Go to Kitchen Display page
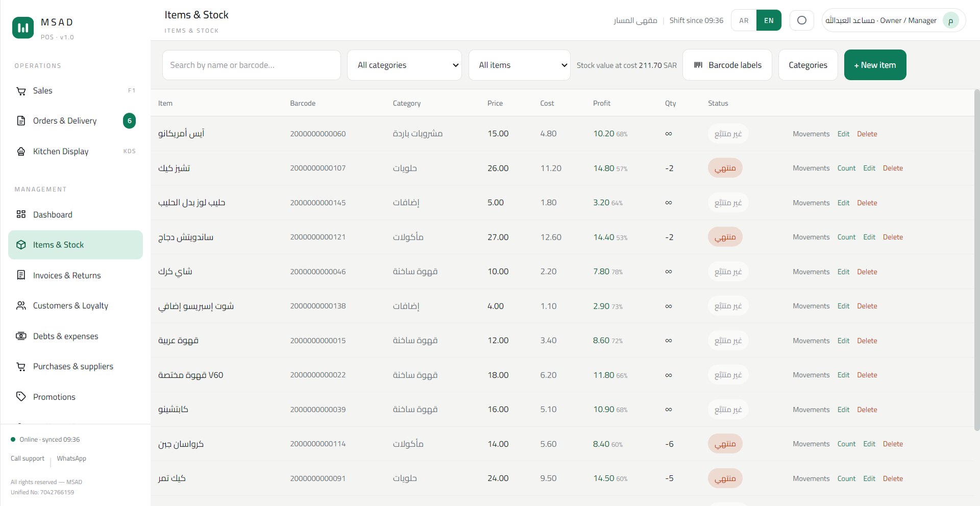Screen dimensions: 980x506 click(76, 151)
